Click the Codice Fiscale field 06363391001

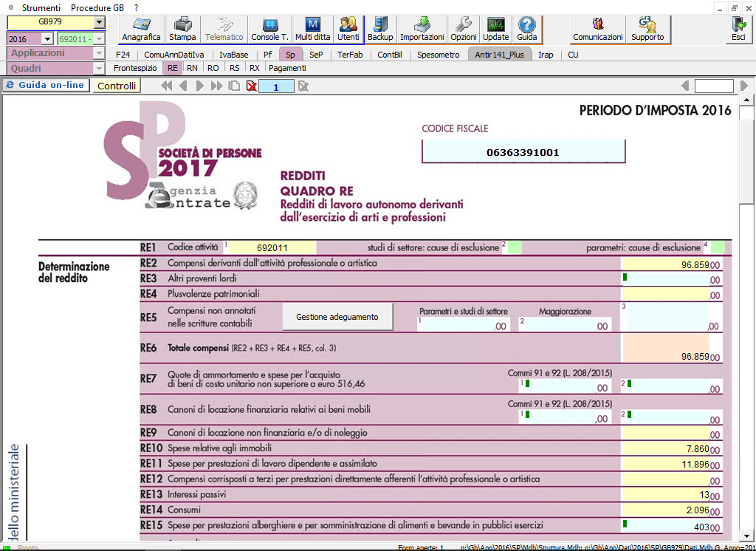click(523, 152)
